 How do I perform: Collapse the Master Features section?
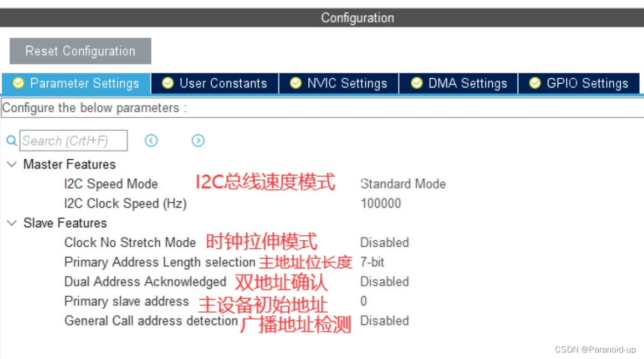point(11,164)
